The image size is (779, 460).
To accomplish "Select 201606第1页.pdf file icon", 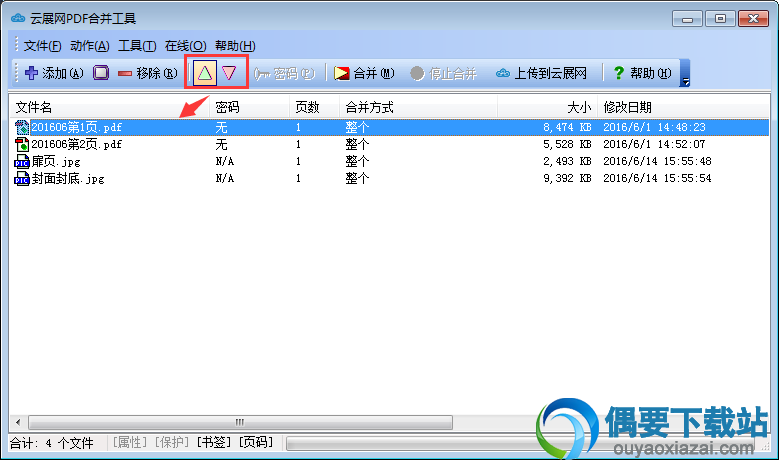I will pos(22,128).
